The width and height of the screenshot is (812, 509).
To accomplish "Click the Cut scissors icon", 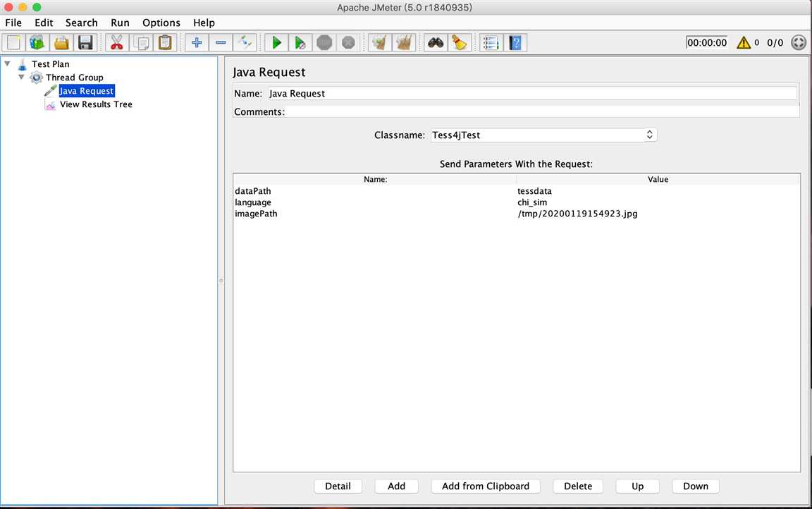I will [116, 42].
